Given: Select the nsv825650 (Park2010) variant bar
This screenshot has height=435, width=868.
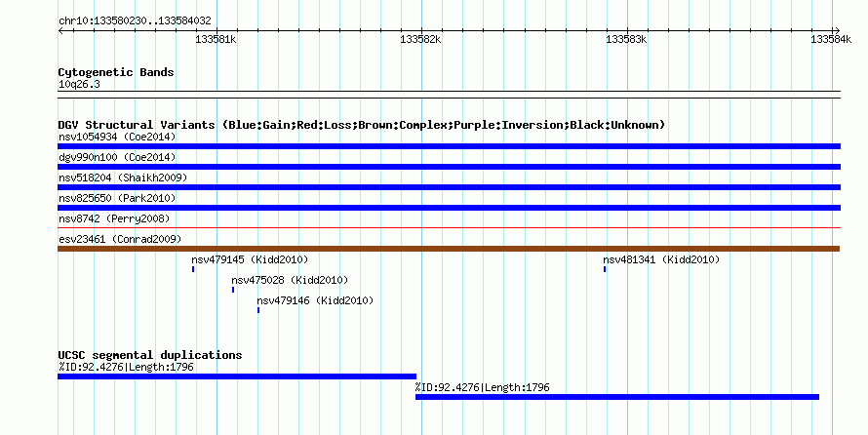Looking at the screenshot, I should tap(449, 208).
